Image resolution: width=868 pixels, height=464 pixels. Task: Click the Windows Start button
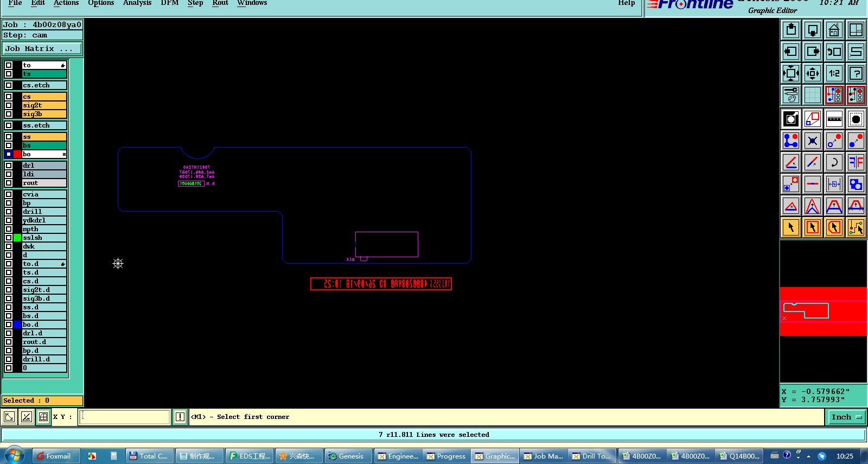click(14, 455)
